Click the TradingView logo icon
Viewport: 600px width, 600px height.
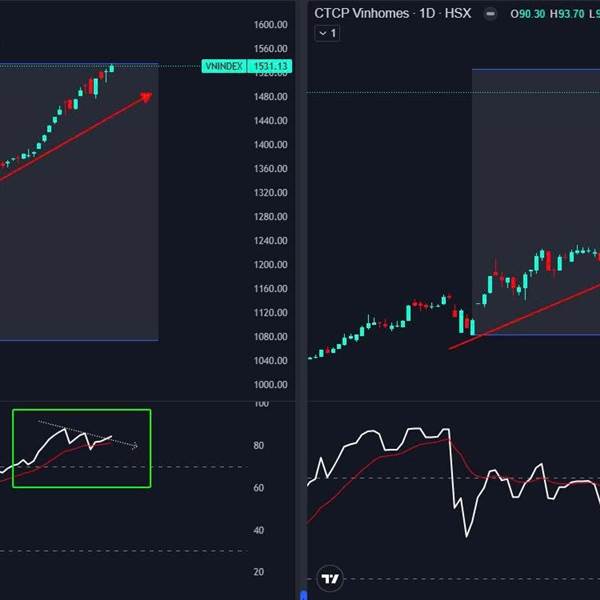(x=330, y=579)
